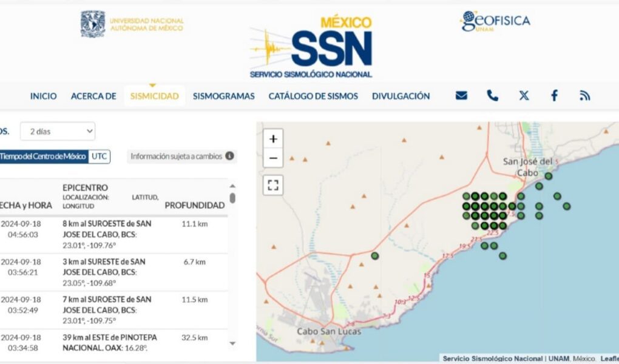Viewport: 619px width, 364px height.
Task: Toggle map fullscreen view
Action: pos(273,185)
